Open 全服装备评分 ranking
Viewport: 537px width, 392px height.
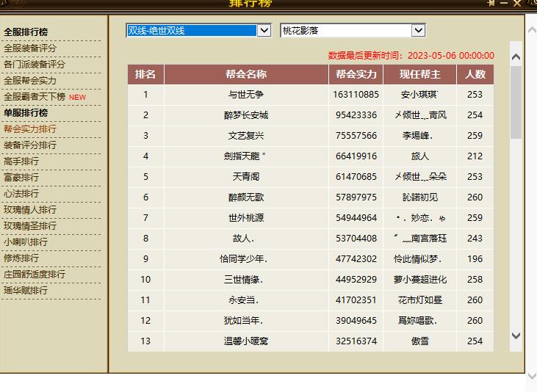[x=30, y=48]
